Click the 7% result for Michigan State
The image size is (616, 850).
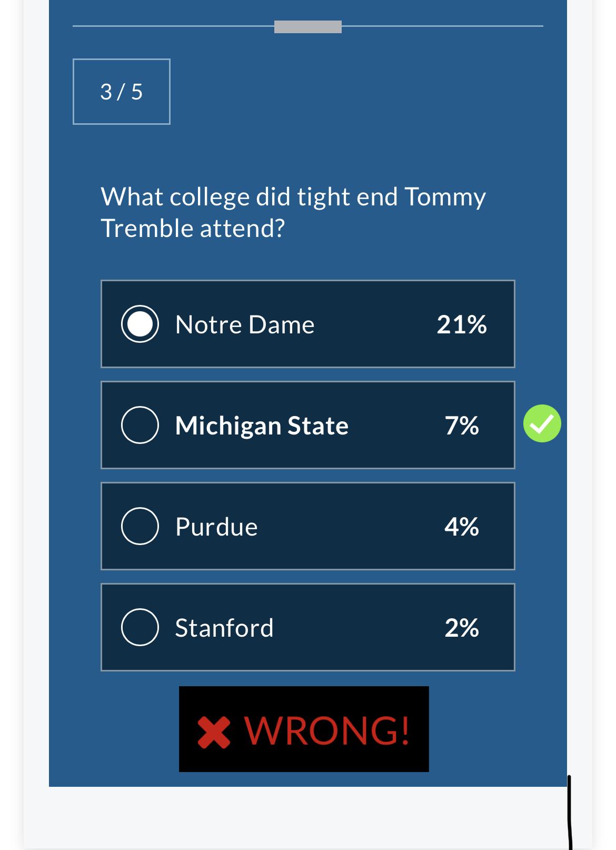click(462, 426)
